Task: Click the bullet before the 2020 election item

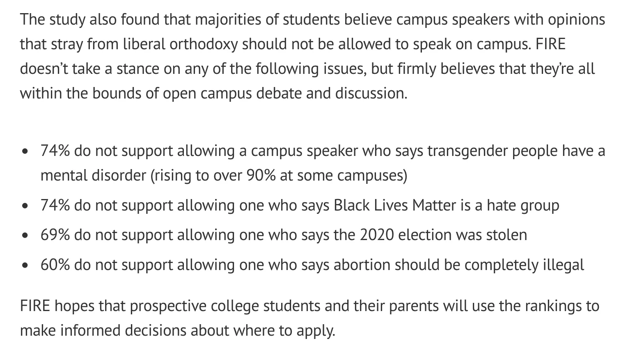Action: click(x=26, y=236)
